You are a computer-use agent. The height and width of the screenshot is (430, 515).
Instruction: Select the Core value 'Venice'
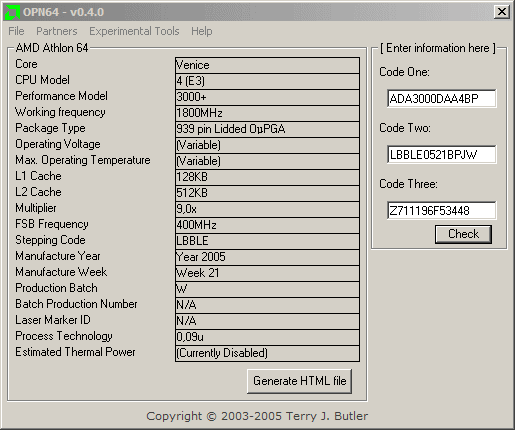[267, 65]
